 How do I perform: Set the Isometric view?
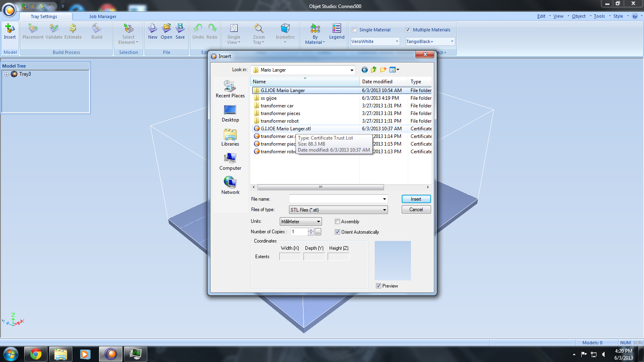tap(285, 34)
